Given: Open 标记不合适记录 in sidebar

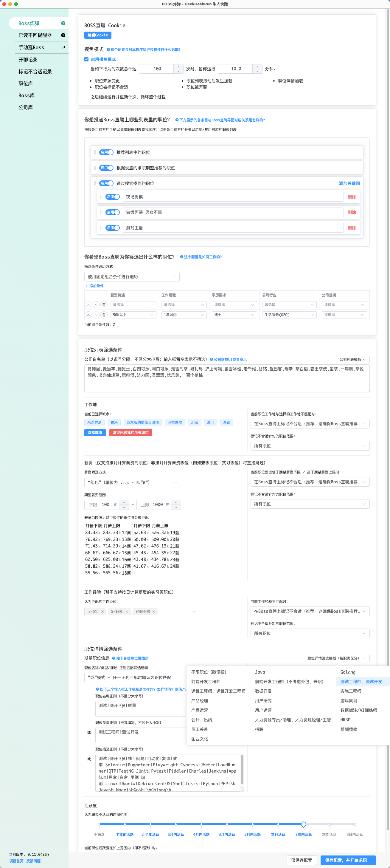Looking at the screenshot, I should [35, 72].
